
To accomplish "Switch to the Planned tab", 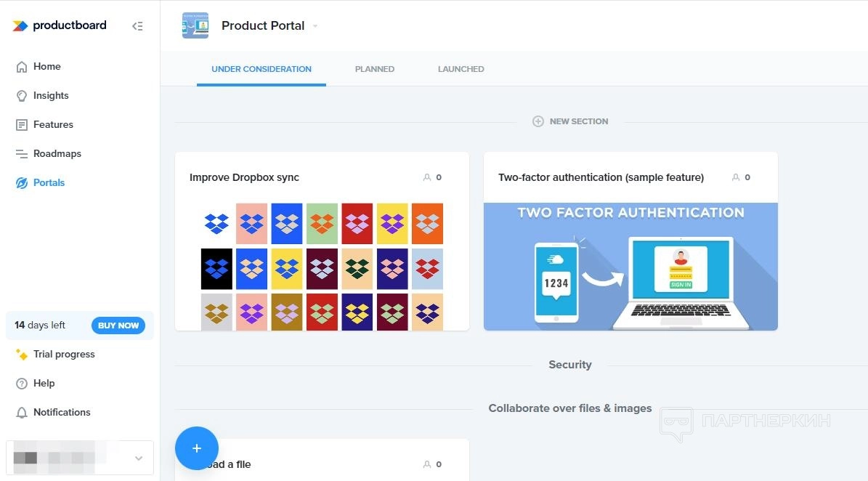I will pyautogui.click(x=375, y=69).
